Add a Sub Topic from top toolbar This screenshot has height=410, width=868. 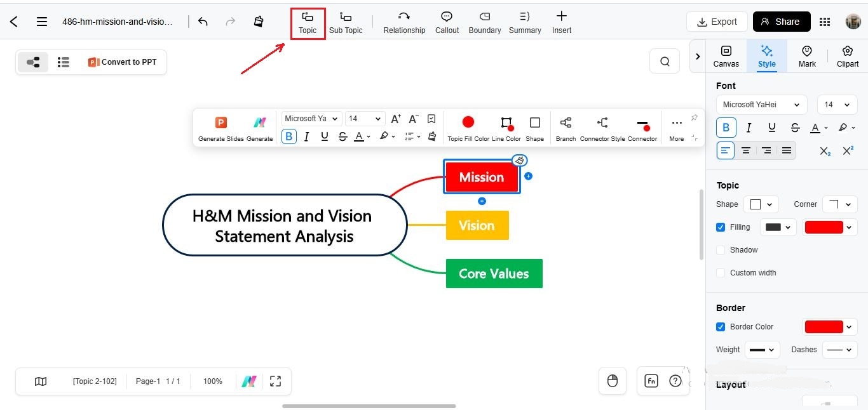346,23
